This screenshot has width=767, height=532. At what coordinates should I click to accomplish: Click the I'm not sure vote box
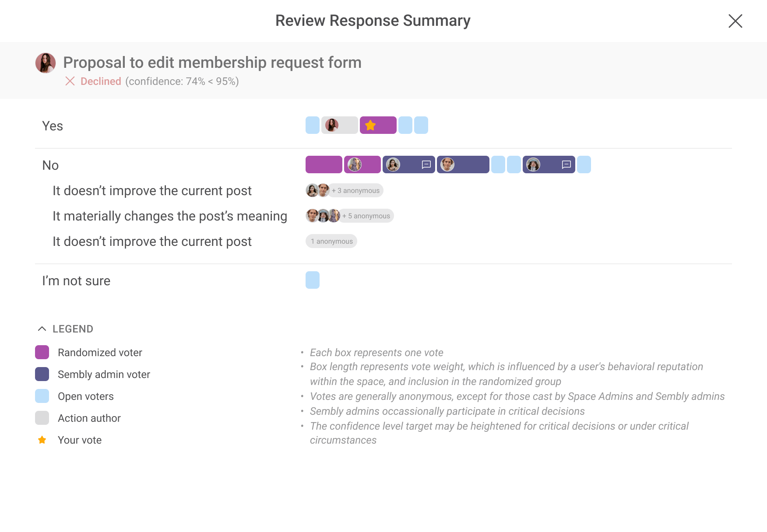313,280
